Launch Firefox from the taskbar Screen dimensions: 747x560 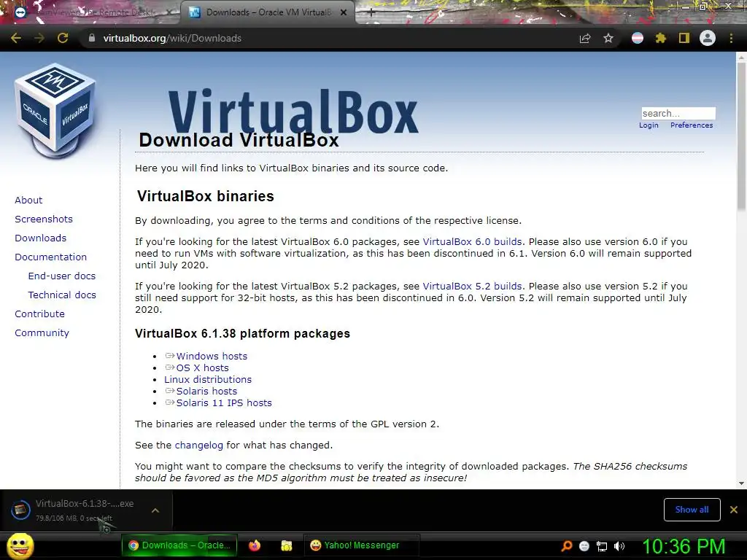tap(255, 545)
